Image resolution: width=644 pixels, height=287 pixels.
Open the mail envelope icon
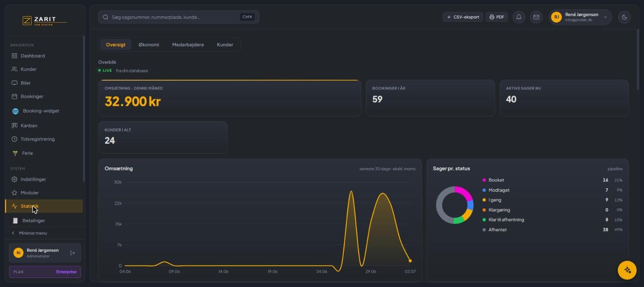(536, 17)
